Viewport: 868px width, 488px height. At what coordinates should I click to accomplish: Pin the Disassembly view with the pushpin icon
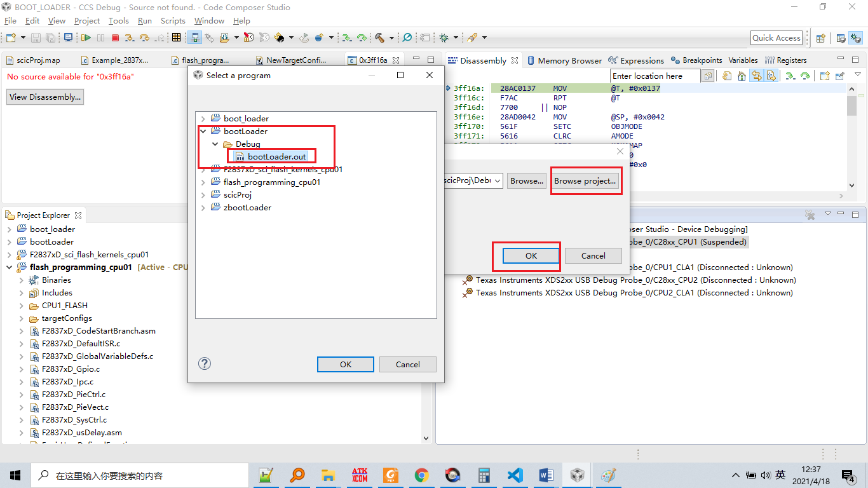point(839,75)
